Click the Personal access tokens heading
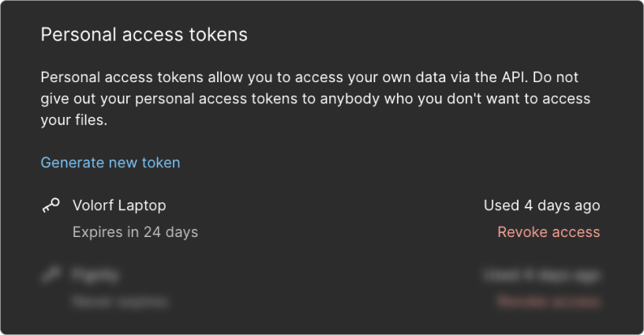 [x=144, y=35]
